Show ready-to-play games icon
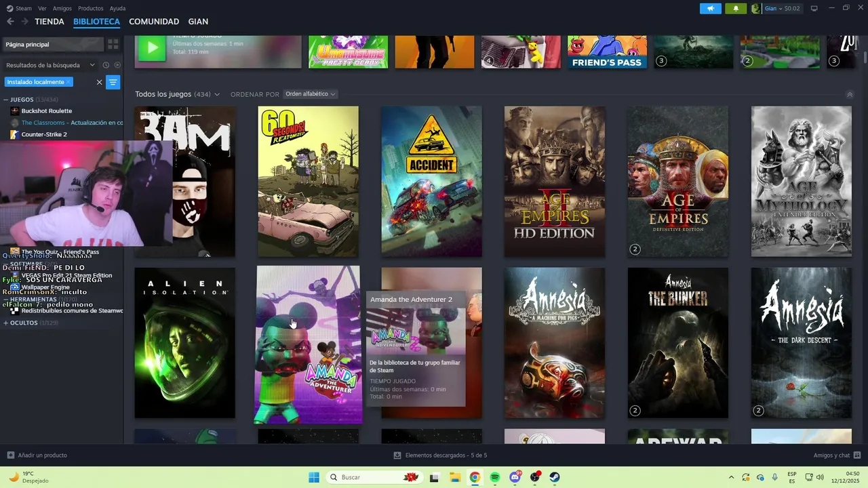Viewport: 868px width, 488px height. pos(117,65)
